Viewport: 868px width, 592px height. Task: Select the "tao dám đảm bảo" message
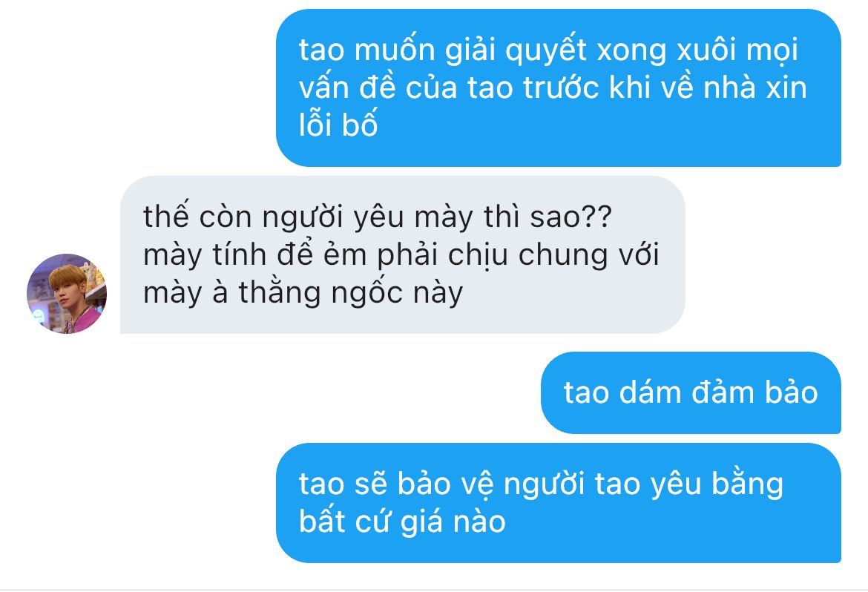tap(690, 392)
